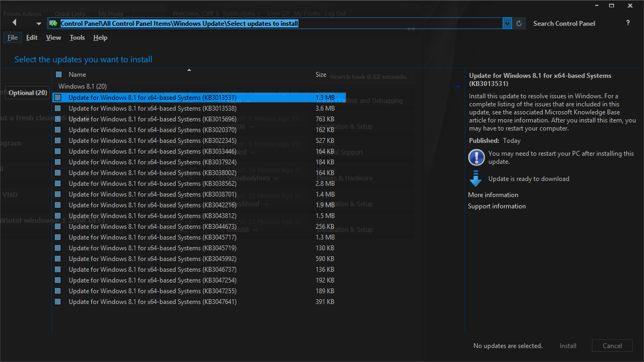Click the blue restart warning info icon
Viewport: 644px width, 362px height.
pos(476,157)
